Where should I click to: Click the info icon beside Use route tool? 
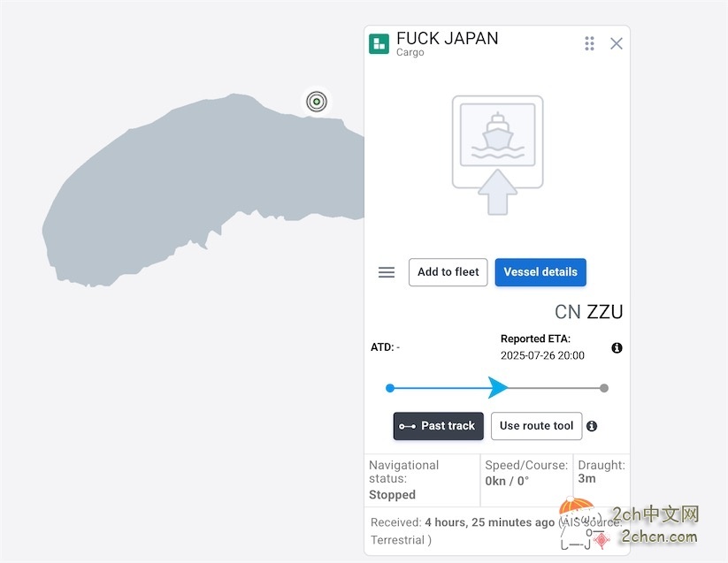point(593,426)
